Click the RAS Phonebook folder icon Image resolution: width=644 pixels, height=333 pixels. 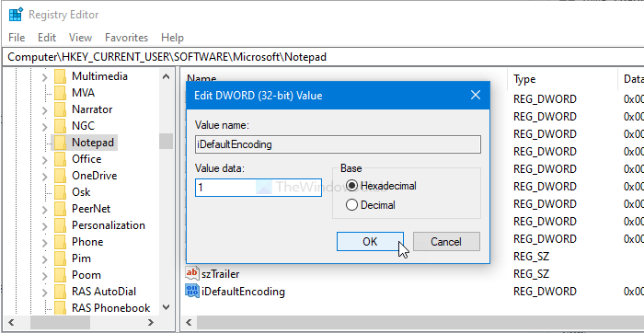pyautogui.click(x=60, y=308)
